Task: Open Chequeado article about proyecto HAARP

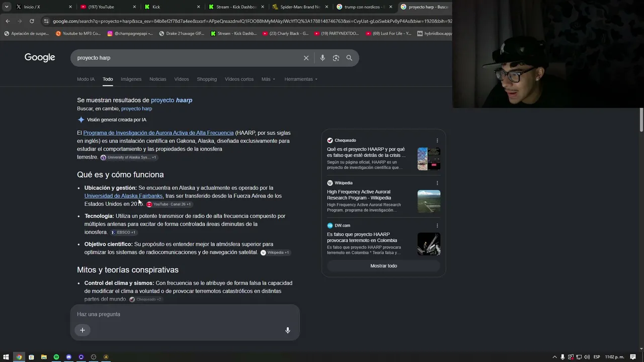Action: [366, 152]
